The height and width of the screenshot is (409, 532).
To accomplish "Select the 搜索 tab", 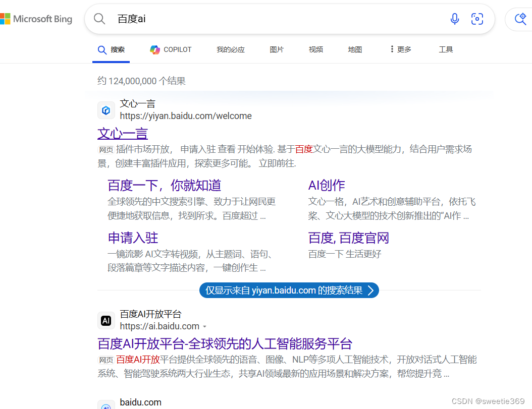I will [x=111, y=50].
